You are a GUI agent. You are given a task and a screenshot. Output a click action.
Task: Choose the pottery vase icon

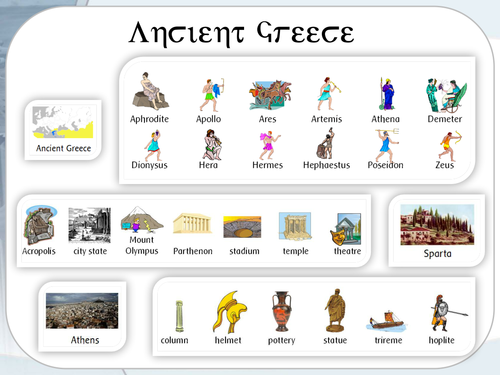[282, 311]
